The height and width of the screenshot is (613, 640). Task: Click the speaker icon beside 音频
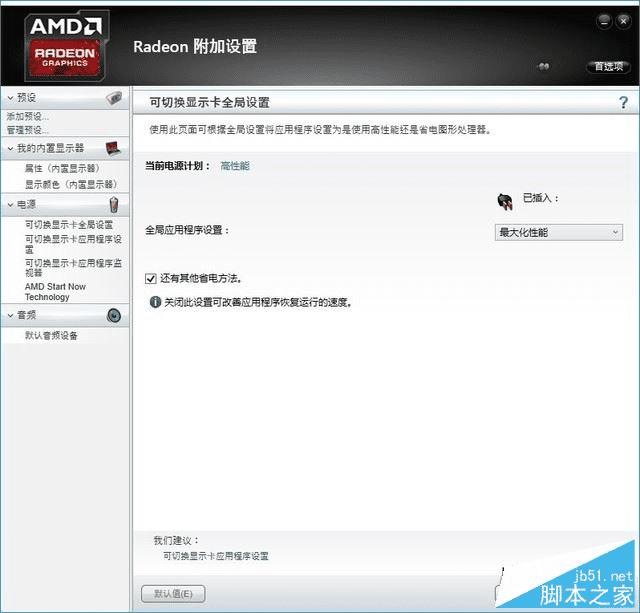point(114,315)
